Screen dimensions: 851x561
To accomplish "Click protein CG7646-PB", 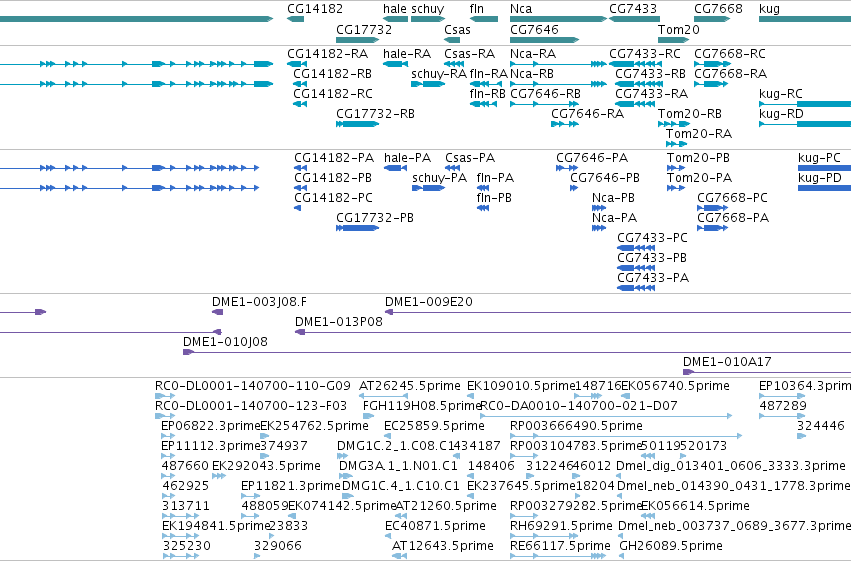I will [605, 178].
